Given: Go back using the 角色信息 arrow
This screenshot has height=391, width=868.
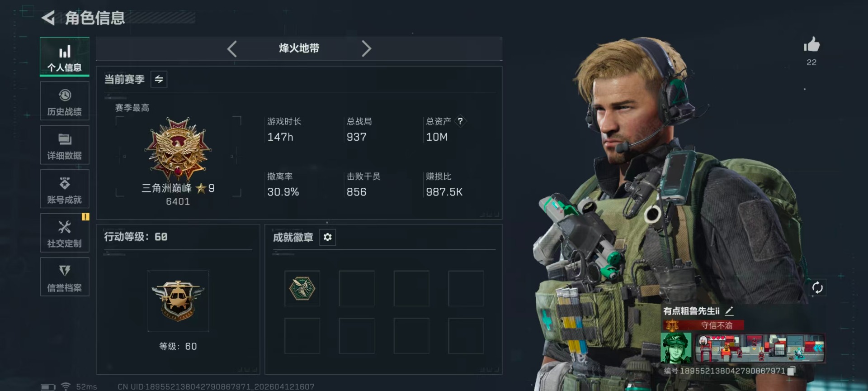Looking at the screenshot, I should point(48,18).
